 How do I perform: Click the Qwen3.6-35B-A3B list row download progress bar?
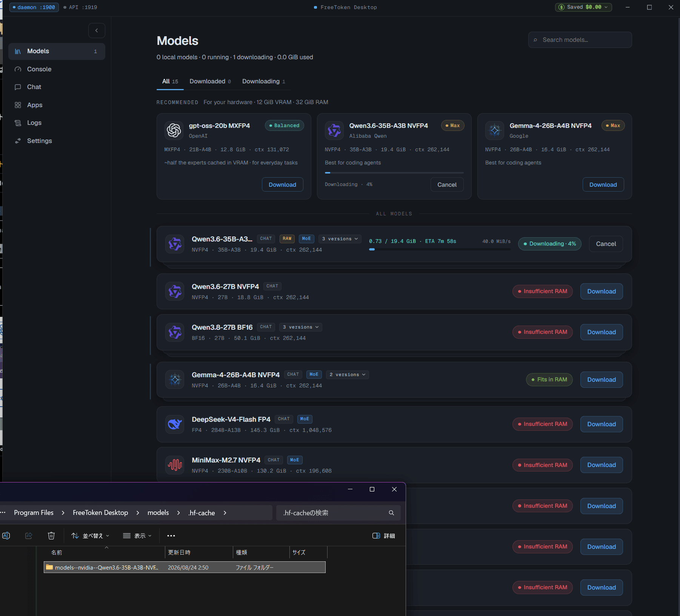coord(440,249)
